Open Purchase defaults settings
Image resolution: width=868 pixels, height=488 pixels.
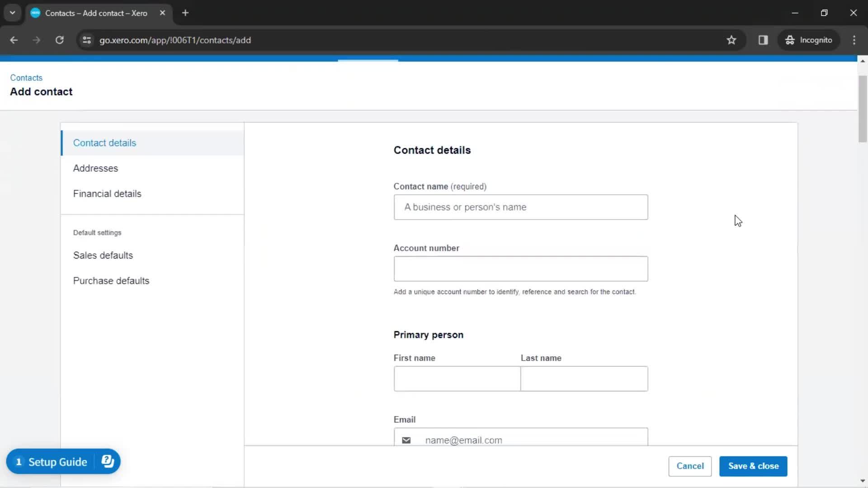(152, 281)
